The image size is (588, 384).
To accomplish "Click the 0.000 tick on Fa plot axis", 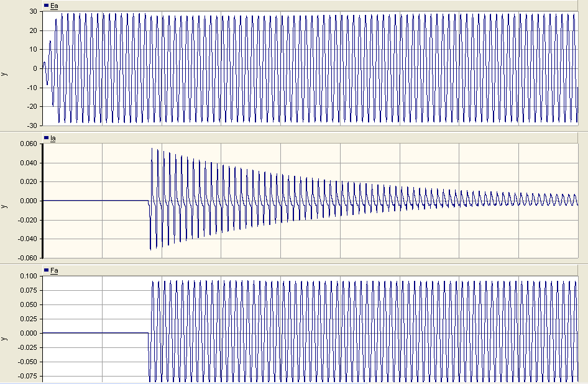I will (x=29, y=334).
